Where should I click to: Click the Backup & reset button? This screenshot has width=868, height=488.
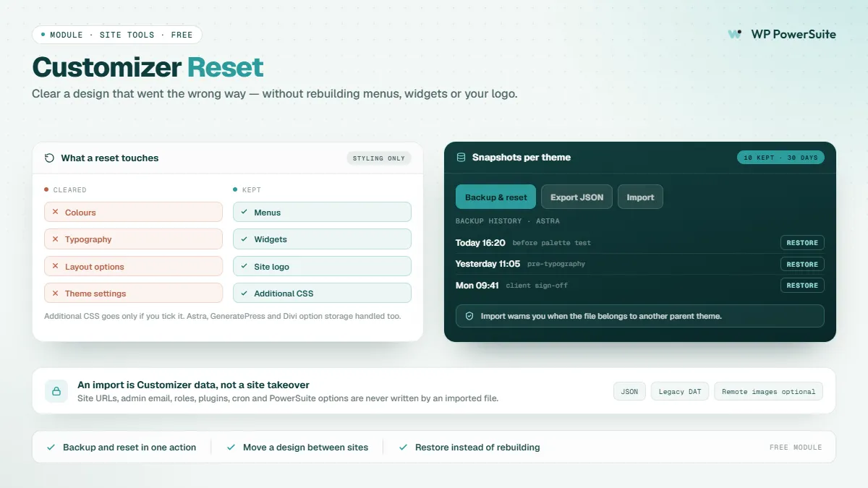496,197
